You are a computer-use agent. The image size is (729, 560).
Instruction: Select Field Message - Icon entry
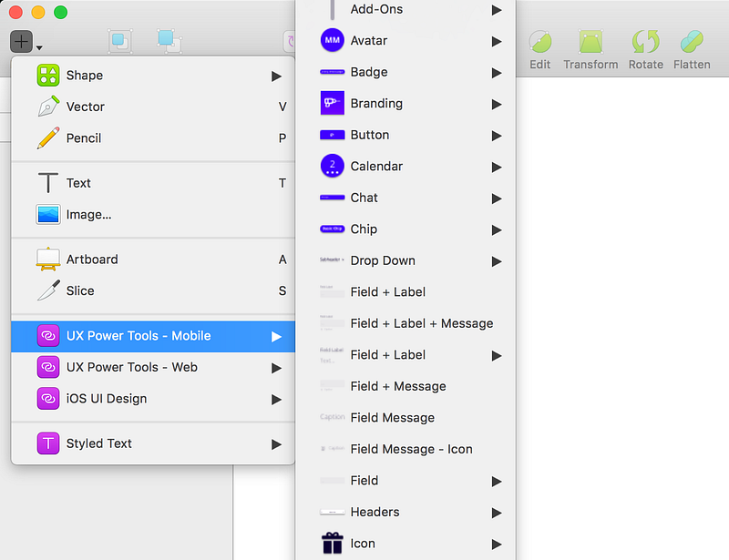pos(406,449)
